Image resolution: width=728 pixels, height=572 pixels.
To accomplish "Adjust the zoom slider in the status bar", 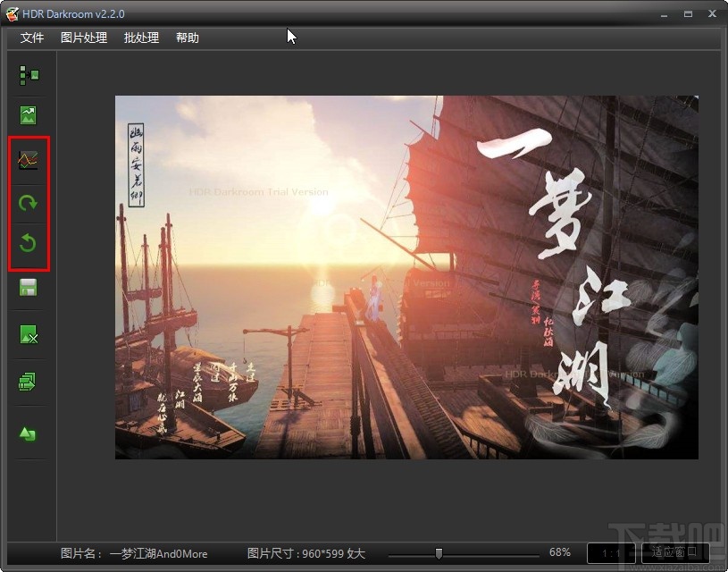I will (x=439, y=553).
